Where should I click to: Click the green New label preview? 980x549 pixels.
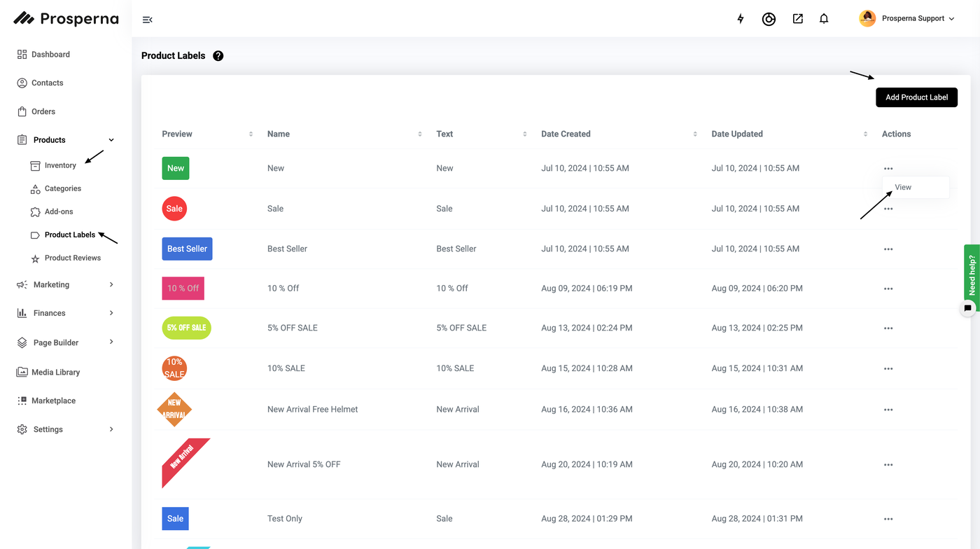(x=176, y=168)
